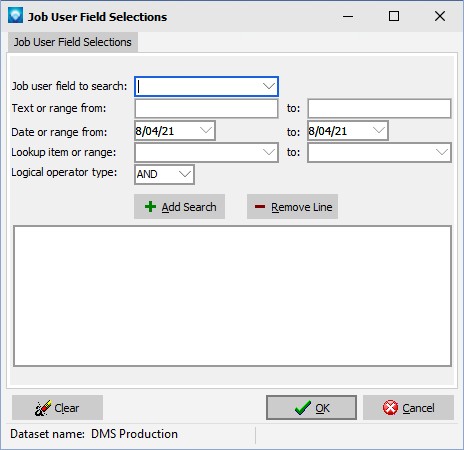Expand the Lookup item to dropdown

coord(442,152)
